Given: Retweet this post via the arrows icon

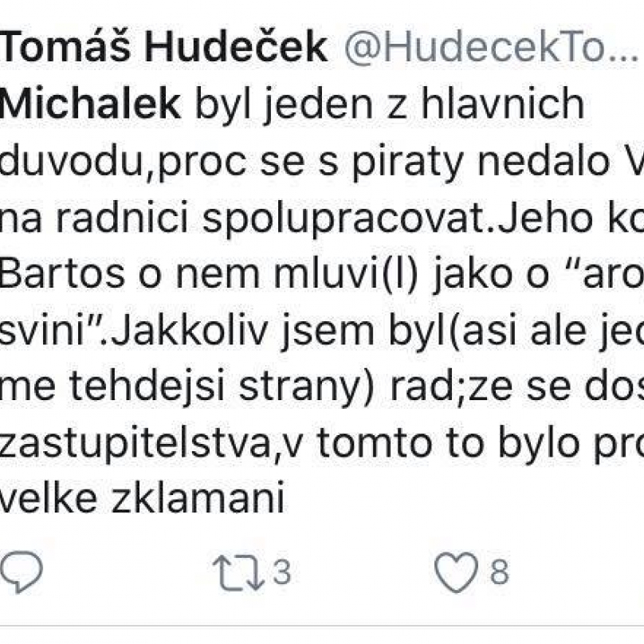Looking at the screenshot, I should 238,572.
